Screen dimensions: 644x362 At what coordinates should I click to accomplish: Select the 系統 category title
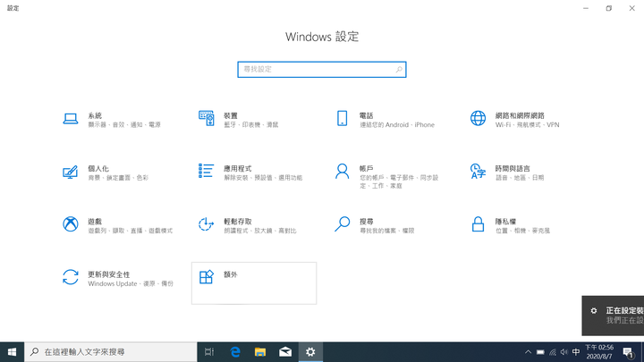[95, 115]
